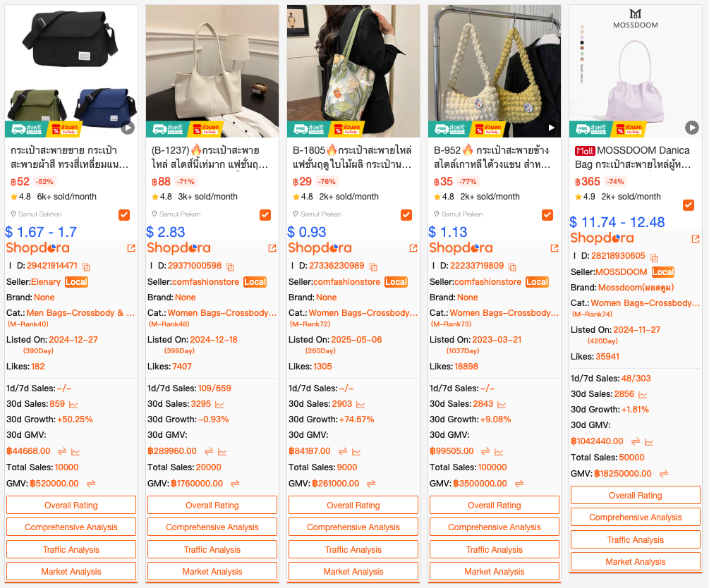Convert currency of GMV ฿18250000.00
Image resolution: width=709 pixels, height=588 pixels.
[x=664, y=474]
